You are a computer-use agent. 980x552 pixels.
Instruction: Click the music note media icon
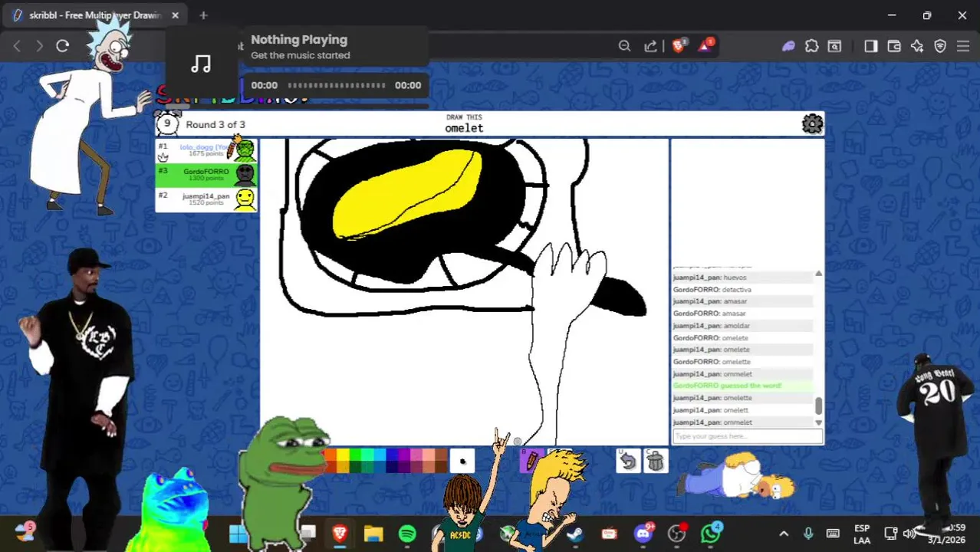pyautogui.click(x=201, y=64)
